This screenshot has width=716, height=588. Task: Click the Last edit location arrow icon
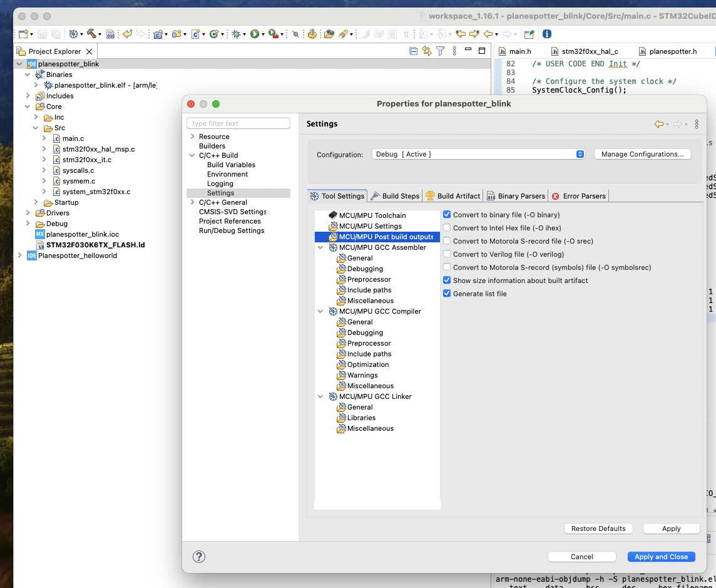point(461,34)
